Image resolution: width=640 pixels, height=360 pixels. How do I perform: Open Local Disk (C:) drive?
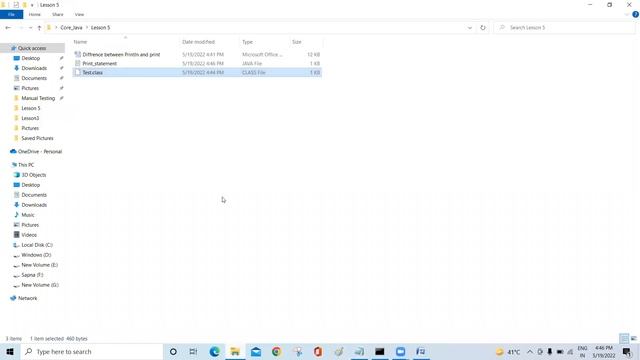[x=37, y=245]
